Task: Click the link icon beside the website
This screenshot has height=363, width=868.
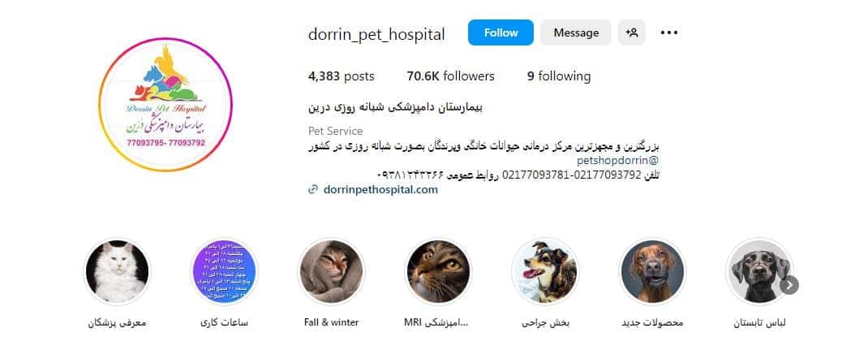Action: [313, 189]
